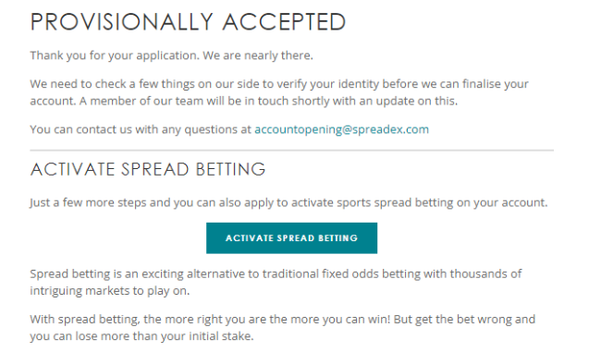The height and width of the screenshot is (364, 589).
Task: Click the teal Activate Spread Betting button
Action: click(x=291, y=238)
